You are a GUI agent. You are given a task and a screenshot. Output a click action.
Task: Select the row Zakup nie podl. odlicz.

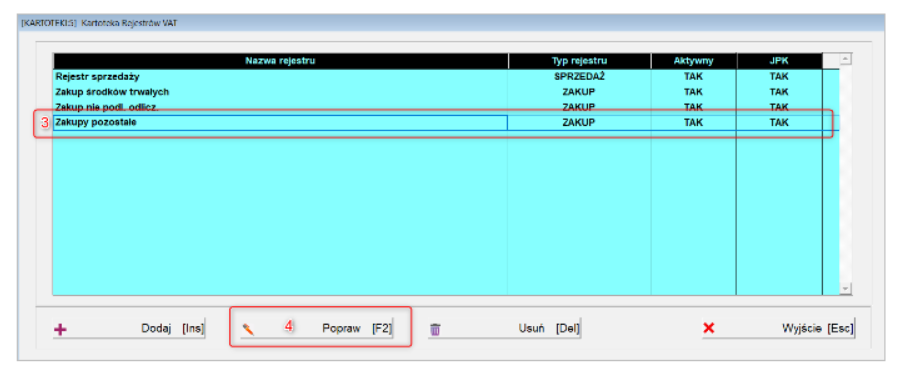point(446,107)
